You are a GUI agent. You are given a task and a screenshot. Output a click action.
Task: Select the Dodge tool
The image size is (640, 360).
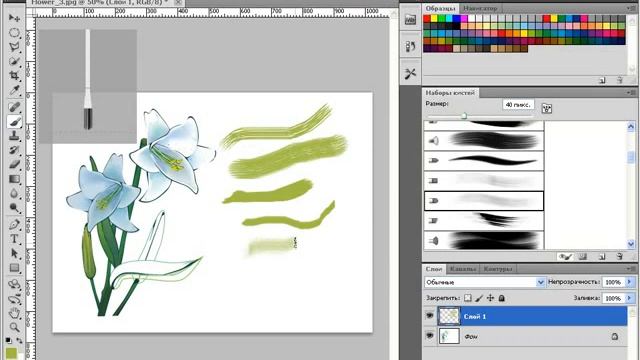[14, 208]
